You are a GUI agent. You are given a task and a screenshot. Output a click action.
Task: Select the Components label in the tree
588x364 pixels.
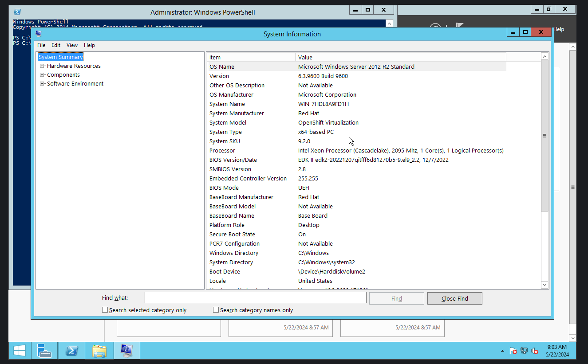coord(63,74)
